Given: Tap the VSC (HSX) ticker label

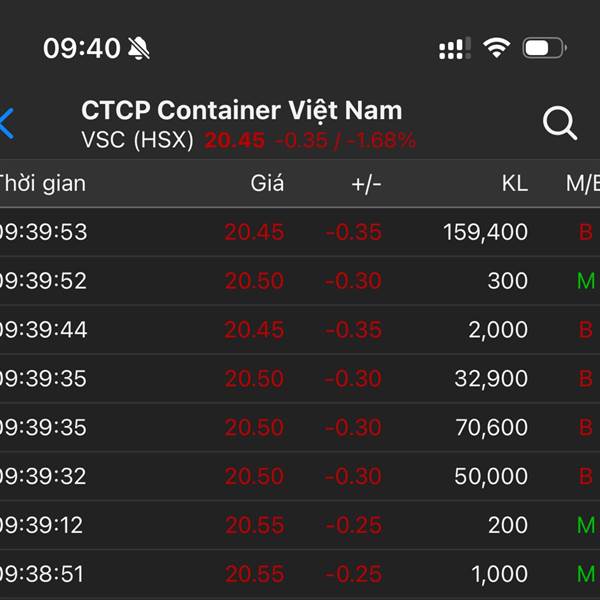Looking at the screenshot, I should click(137, 140).
